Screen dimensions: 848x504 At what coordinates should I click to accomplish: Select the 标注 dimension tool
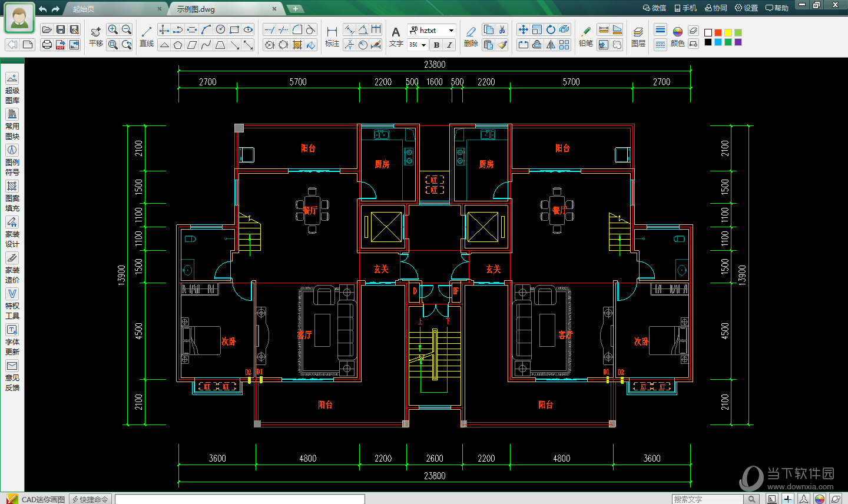pyautogui.click(x=332, y=36)
